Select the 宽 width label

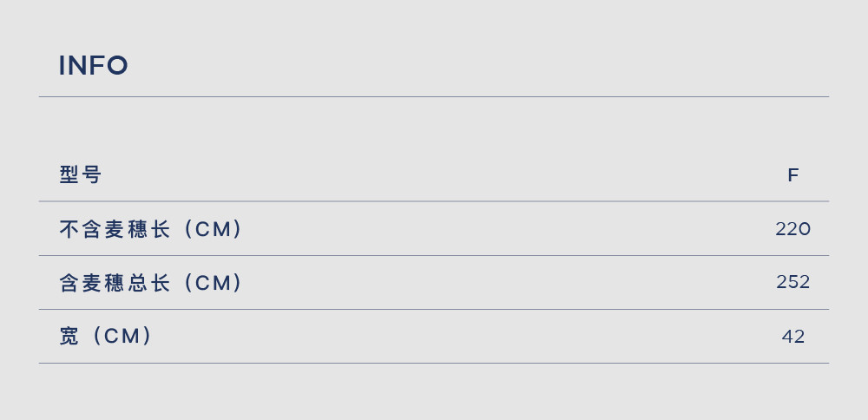69,337
